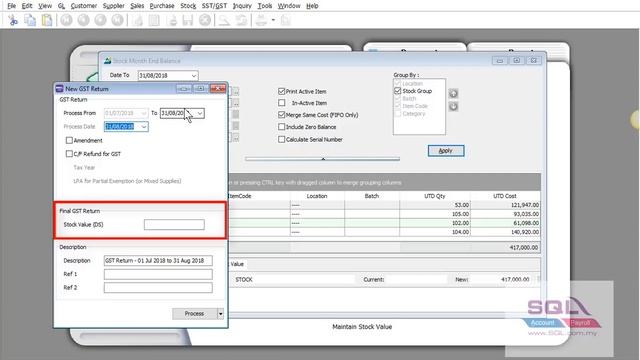
Task: Tick Calculate Serial Number checkbox
Action: coord(282,140)
